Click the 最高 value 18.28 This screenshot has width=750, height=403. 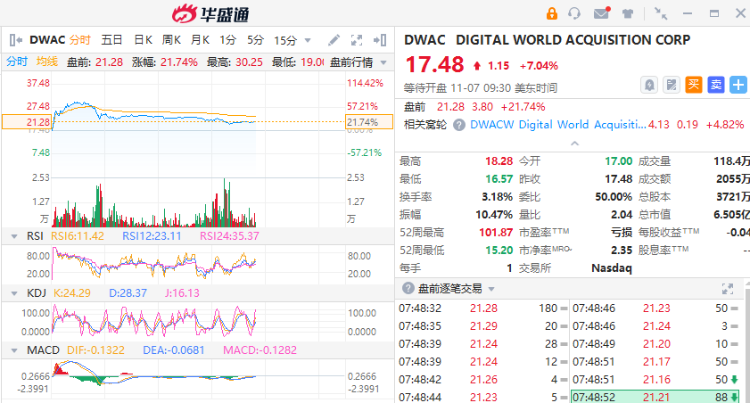499,161
